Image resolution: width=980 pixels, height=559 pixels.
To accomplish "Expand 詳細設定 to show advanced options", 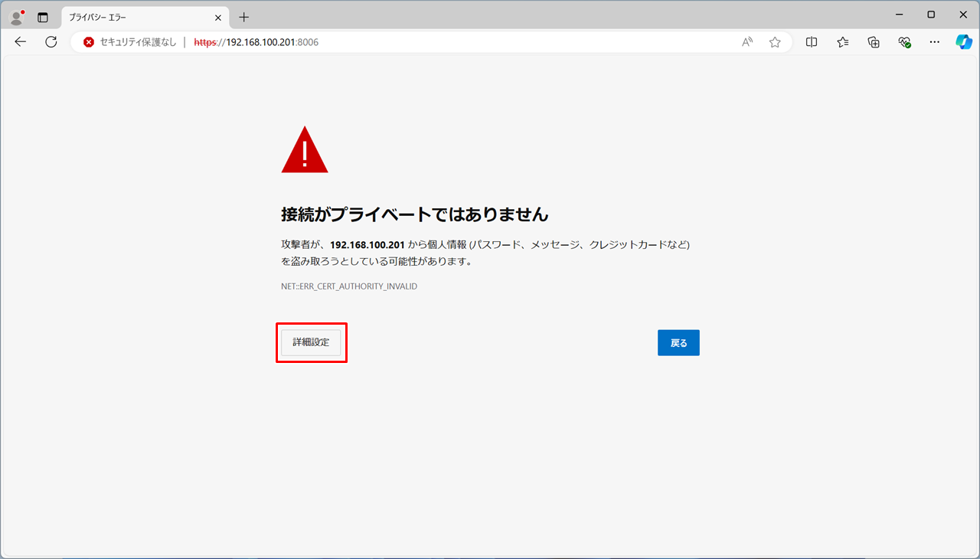I will tap(311, 342).
